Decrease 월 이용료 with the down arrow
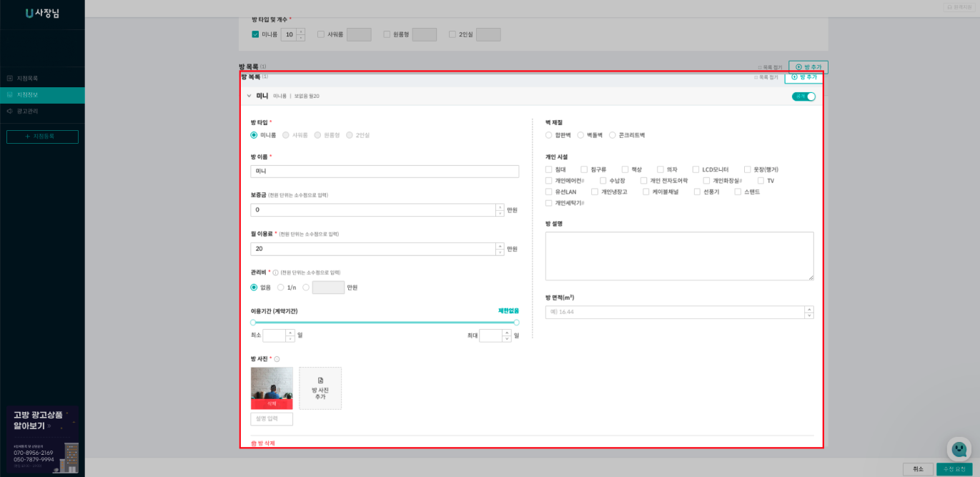 500,252
